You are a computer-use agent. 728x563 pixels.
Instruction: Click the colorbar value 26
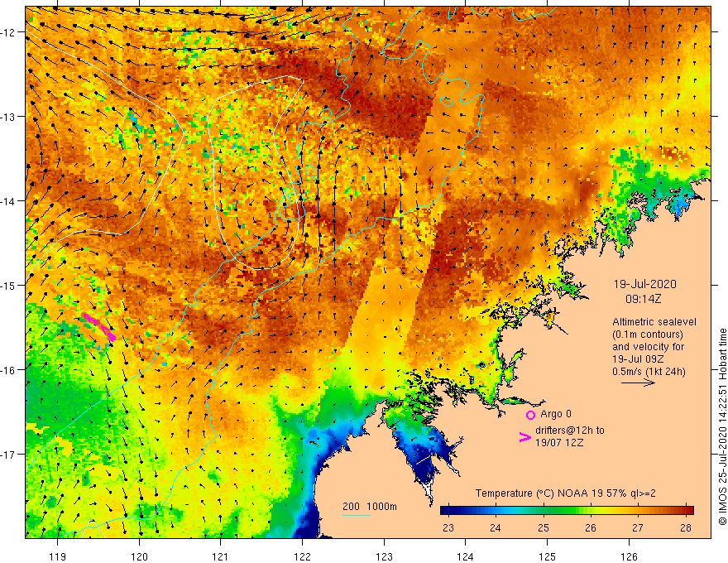point(591,527)
